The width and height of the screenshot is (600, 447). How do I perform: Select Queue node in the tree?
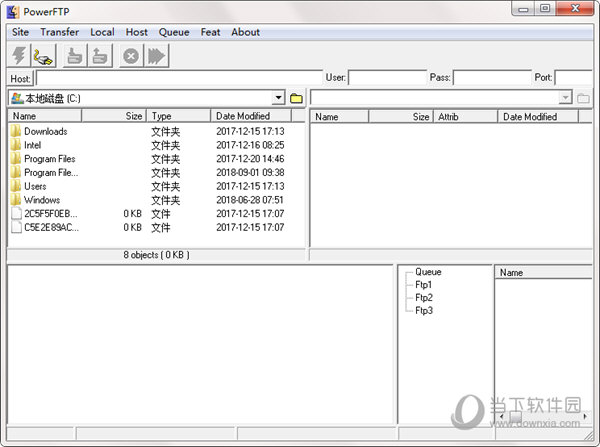428,272
